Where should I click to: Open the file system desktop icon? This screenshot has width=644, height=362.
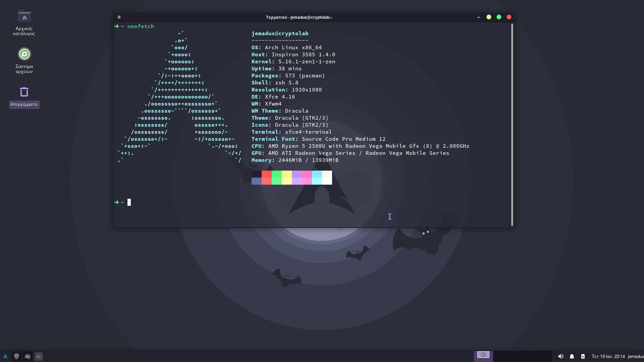24,61
